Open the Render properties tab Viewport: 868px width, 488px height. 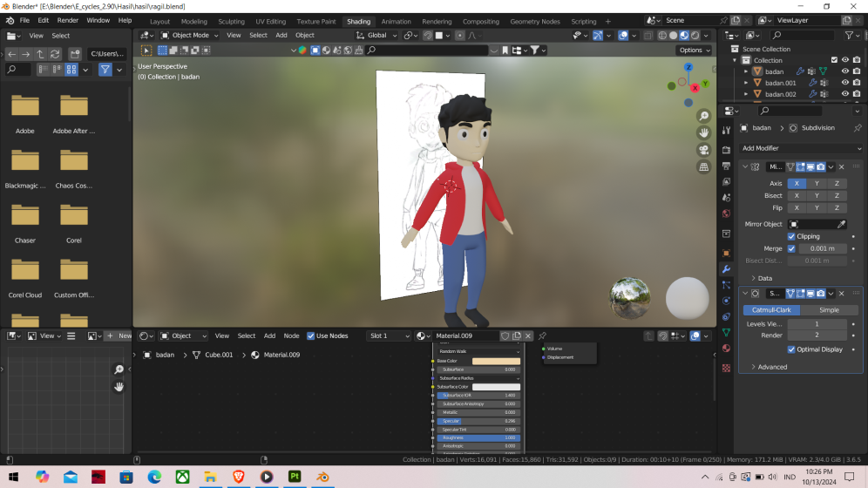click(x=726, y=150)
